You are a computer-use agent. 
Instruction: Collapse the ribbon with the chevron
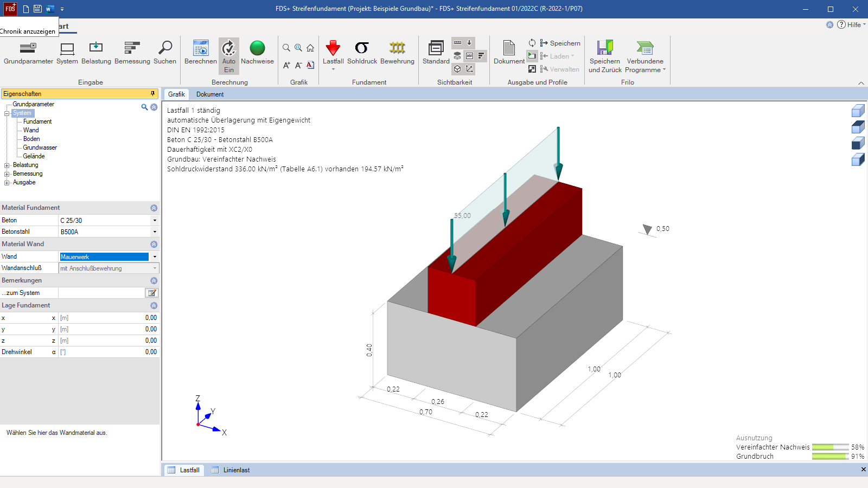(x=861, y=83)
